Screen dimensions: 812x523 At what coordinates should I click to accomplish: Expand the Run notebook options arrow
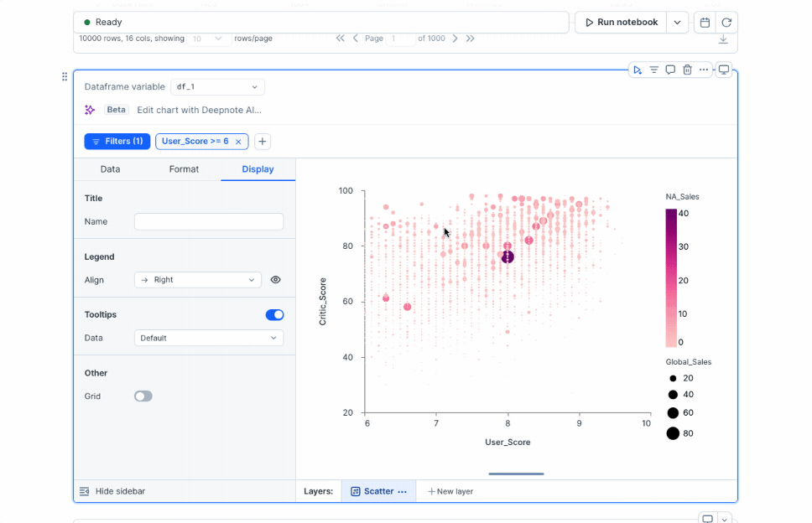click(x=677, y=23)
